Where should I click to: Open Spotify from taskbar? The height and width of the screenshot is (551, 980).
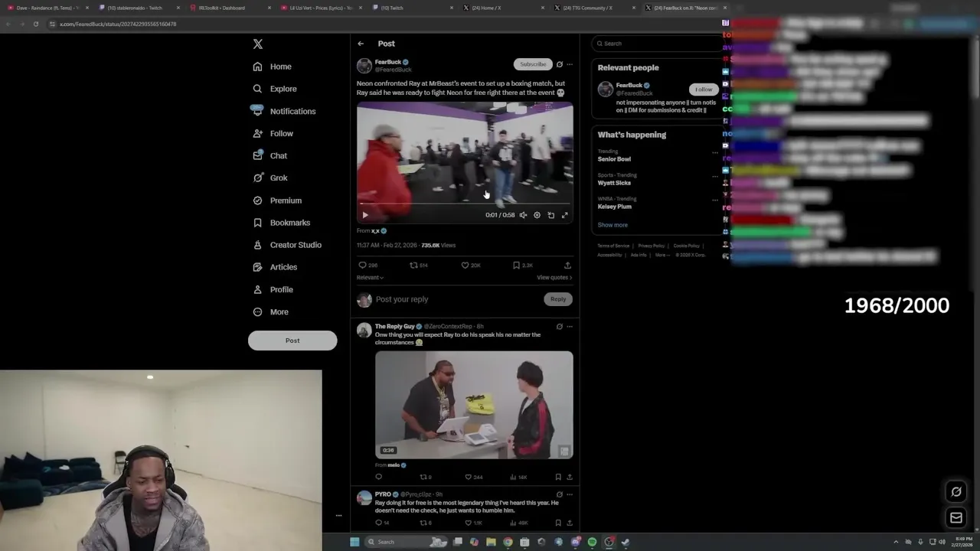(x=592, y=542)
